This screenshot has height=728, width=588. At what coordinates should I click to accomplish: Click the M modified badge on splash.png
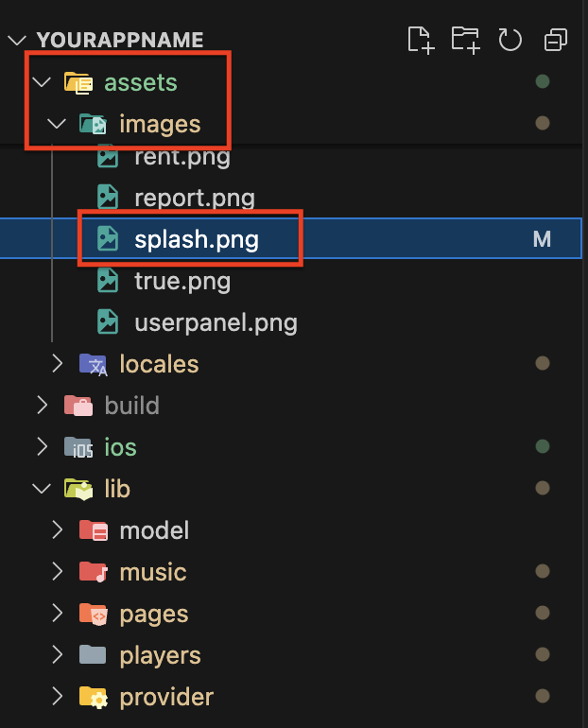click(542, 240)
